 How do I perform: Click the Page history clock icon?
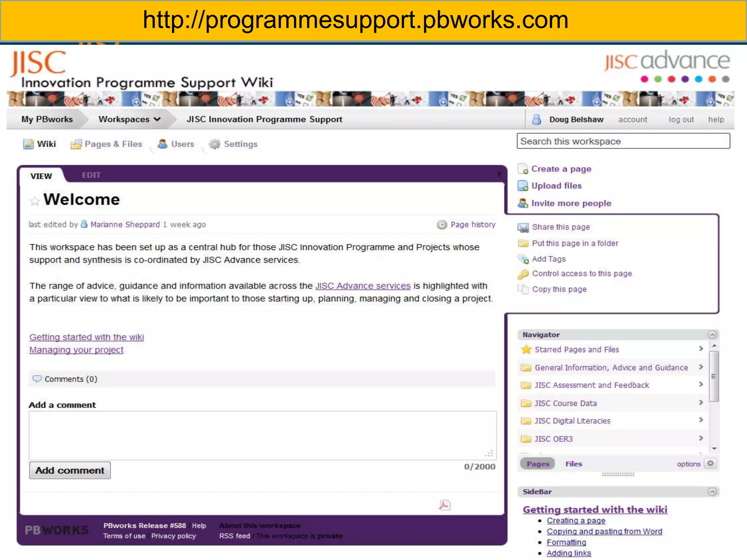(x=442, y=225)
